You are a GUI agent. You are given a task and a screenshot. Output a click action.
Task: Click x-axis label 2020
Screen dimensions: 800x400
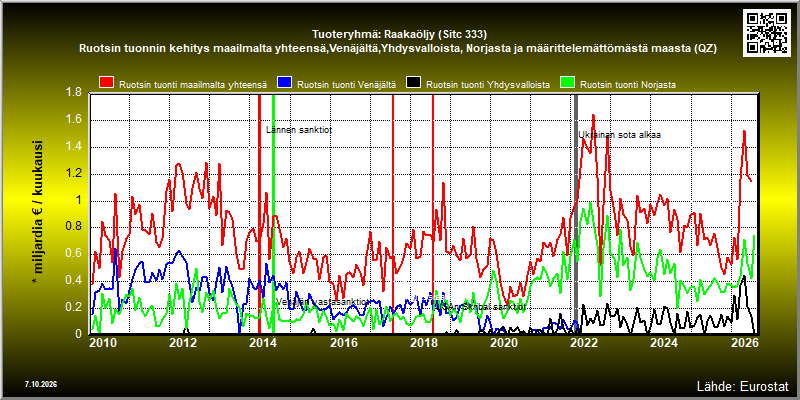tap(503, 342)
